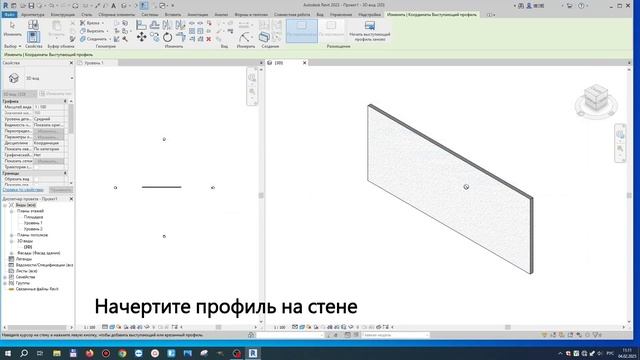Select Легенды in Project Browser
Viewport: 640px width, 360px height.
(x=24, y=259)
